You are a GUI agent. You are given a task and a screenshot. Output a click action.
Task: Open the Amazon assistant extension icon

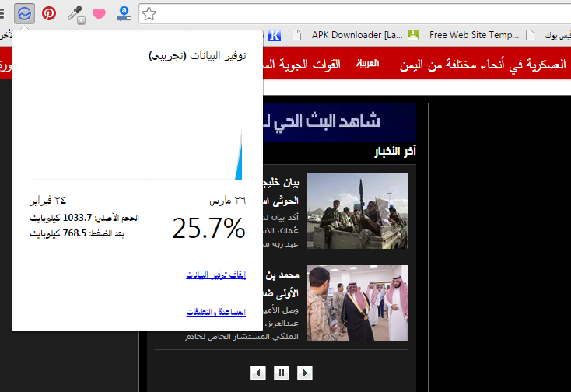click(x=124, y=14)
